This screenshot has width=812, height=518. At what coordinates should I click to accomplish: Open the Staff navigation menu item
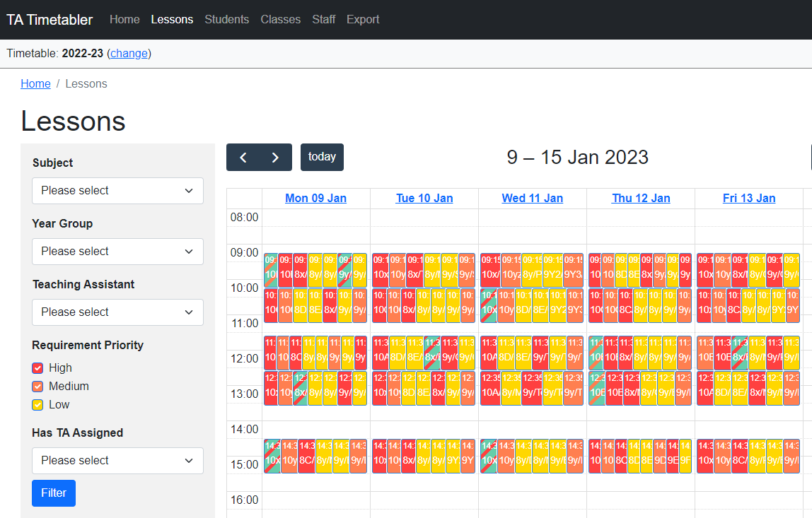click(x=323, y=20)
